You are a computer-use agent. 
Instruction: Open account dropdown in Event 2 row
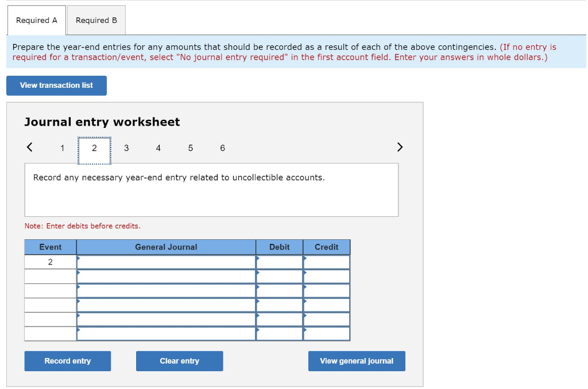[166, 262]
